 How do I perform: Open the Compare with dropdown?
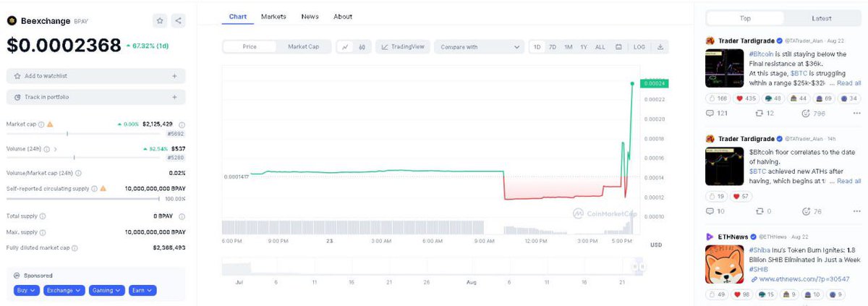(x=480, y=47)
